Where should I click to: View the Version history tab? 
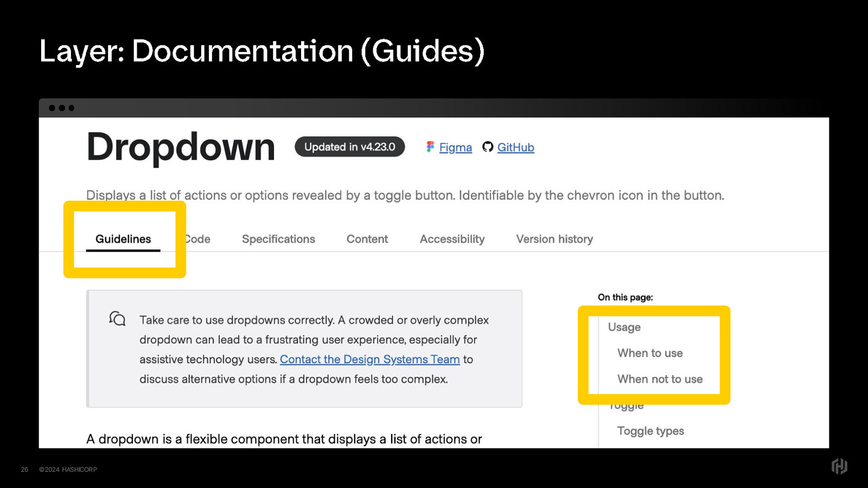pyautogui.click(x=554, y=239)
